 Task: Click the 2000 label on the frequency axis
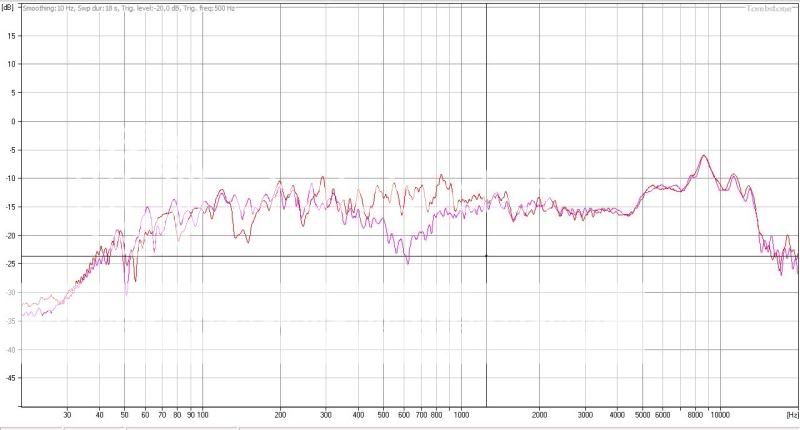click(x=540, y=413)
